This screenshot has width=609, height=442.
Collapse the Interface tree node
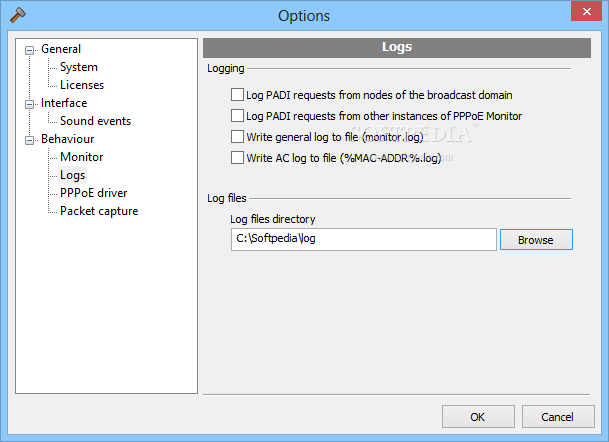click(x=30, y=103)
